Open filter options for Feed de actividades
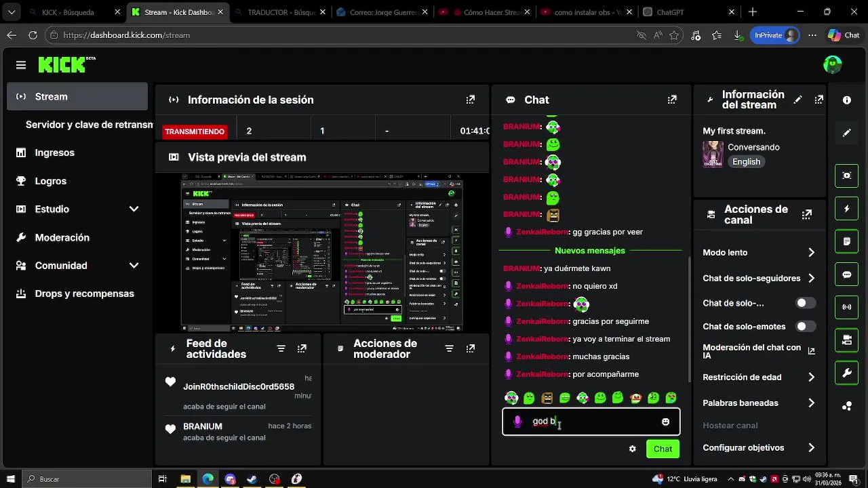The height and width of the screenshot is (488, 868). pyautogui.click(x=281, y=348)
